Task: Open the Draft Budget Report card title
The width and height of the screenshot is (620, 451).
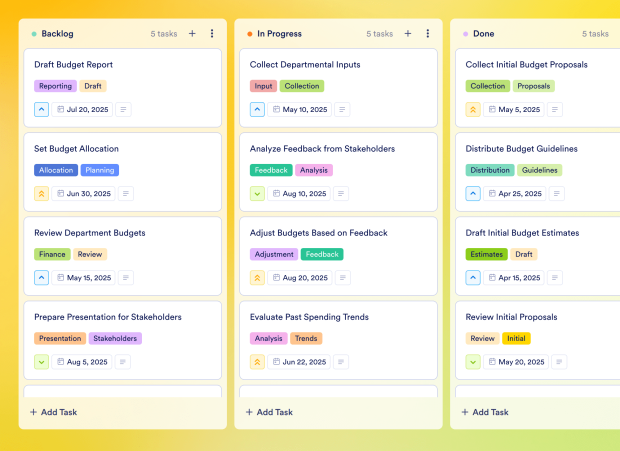Action: 74,65
